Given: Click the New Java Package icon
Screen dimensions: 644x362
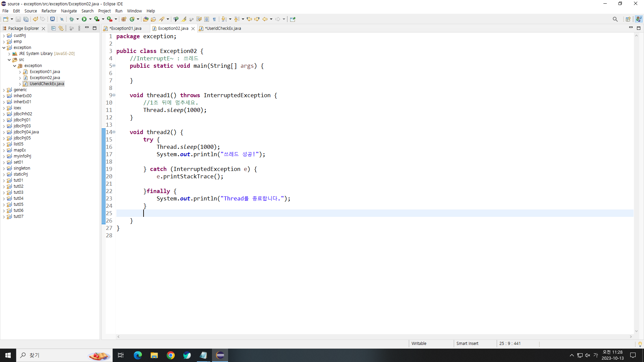Looking at the screenshot, I should 124,19.
